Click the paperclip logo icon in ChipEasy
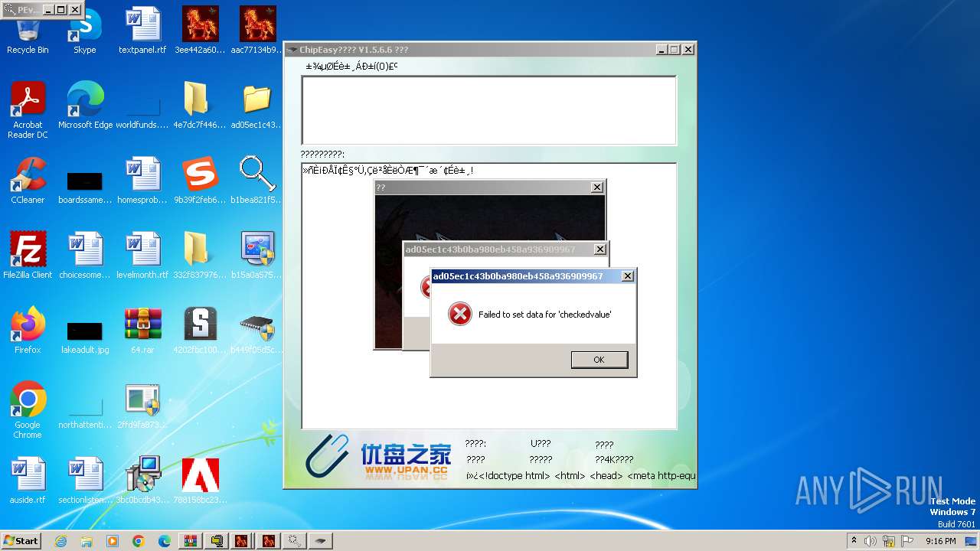 (328, 456)
